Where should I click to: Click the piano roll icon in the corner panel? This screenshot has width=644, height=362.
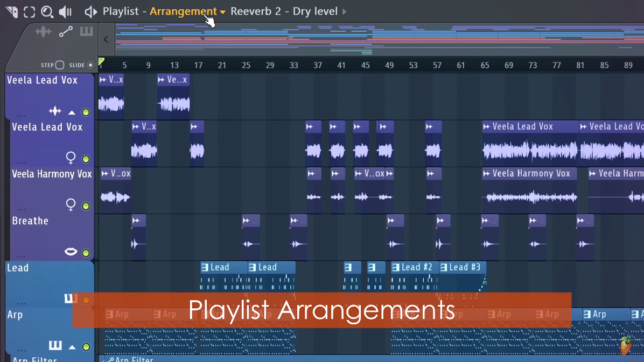click(86, 31)
